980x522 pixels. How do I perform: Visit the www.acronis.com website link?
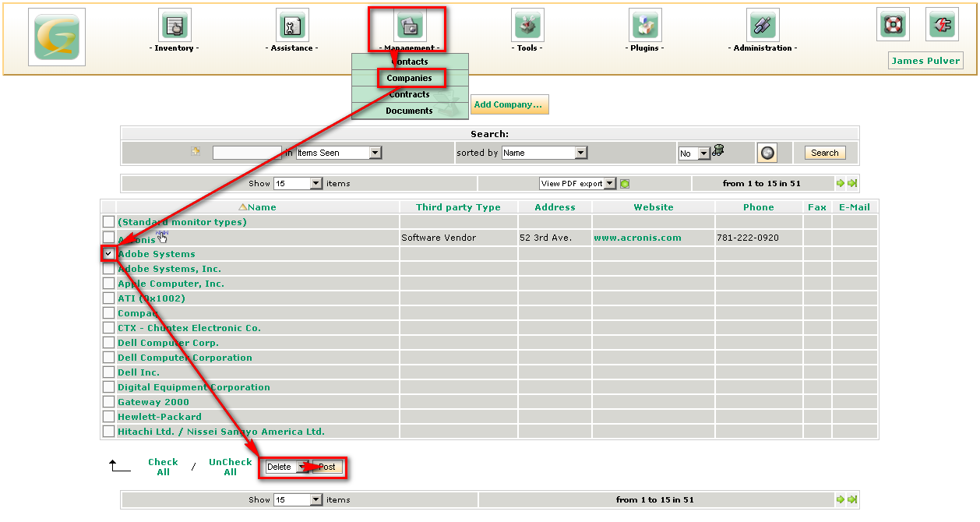point(637,238)
